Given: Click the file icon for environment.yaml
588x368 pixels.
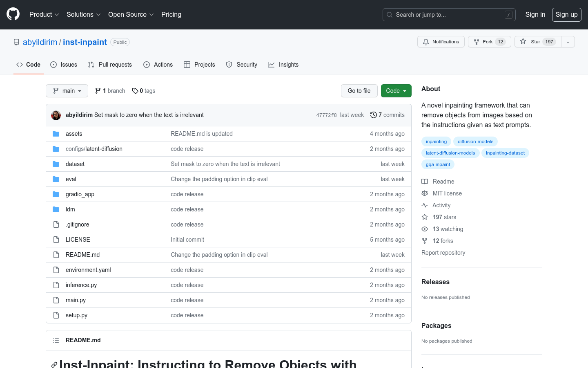Looking at the screenshot, I should tap(56, 270).
